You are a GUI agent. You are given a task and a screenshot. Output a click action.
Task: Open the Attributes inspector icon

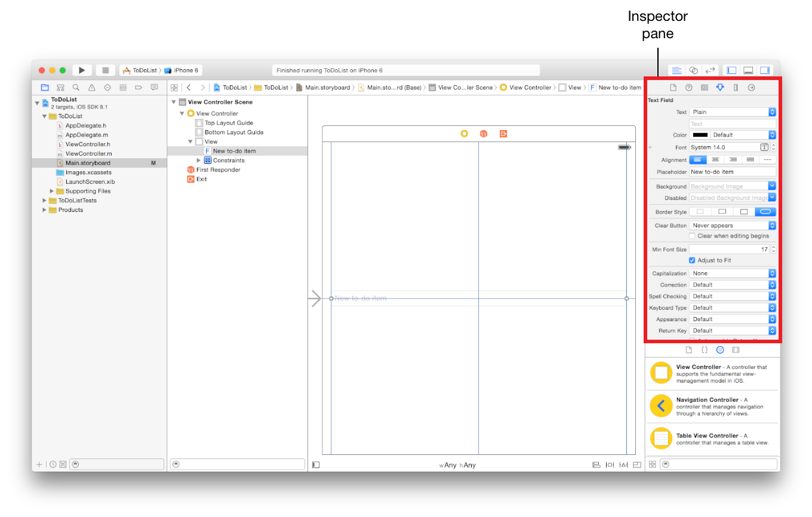[x=719, y=87]
